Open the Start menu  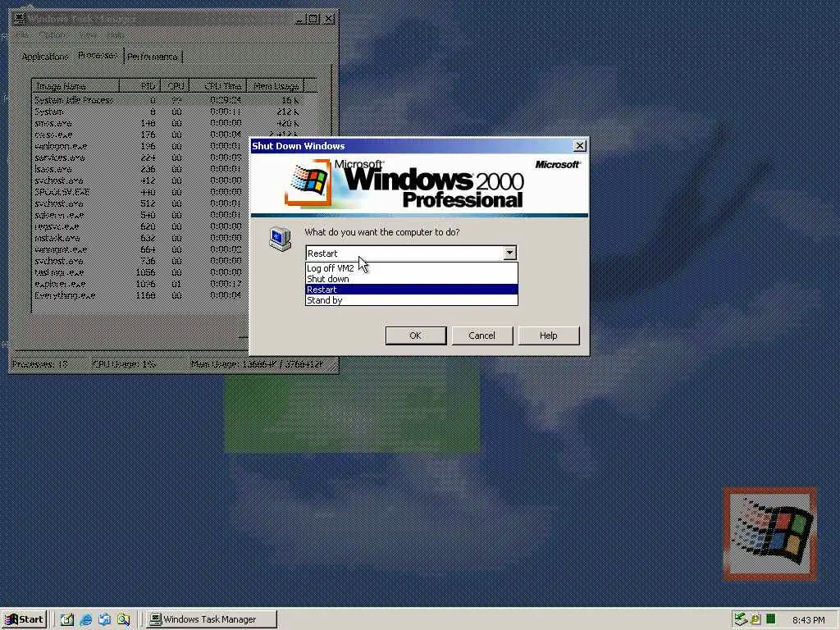25,619
